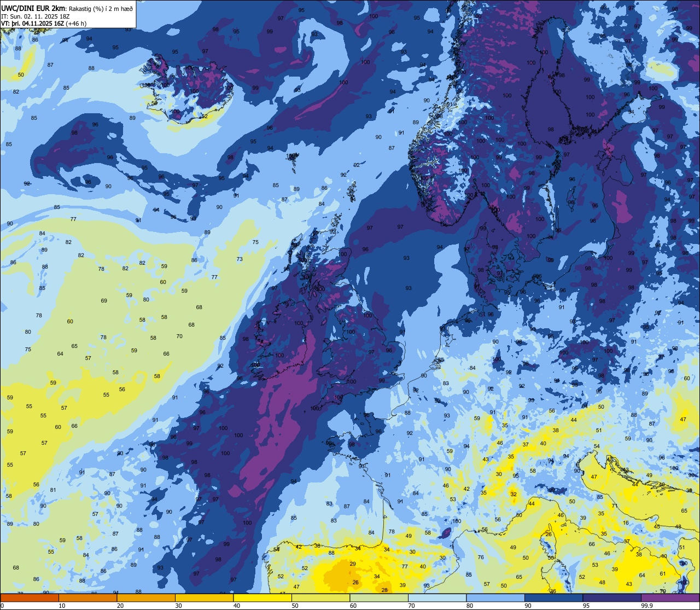The height and width of the screenshot is (610, 700).
Task: Pick the purple legend segment above 99.9%
Action: pos(670,598)
